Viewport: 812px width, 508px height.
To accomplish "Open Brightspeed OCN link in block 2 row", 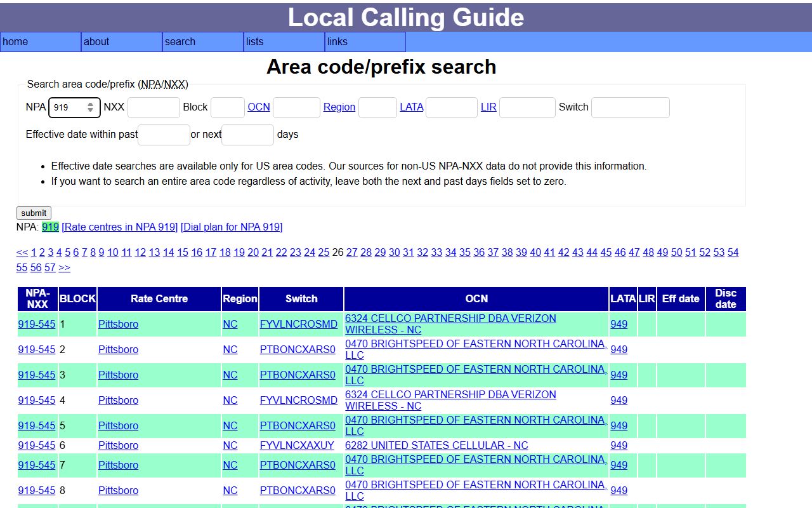I will (476, 349).
